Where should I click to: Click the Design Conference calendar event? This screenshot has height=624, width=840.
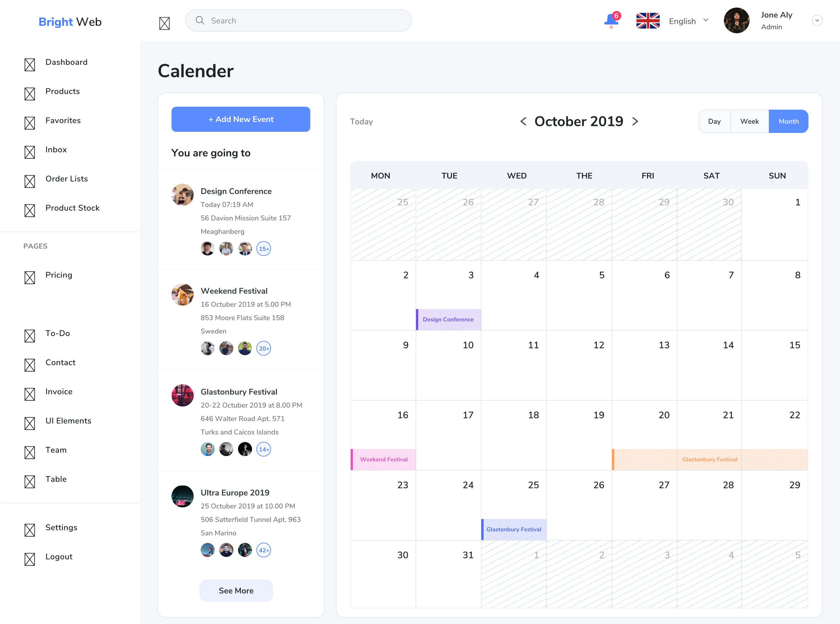pyautogui.click(x=448, y=319)
